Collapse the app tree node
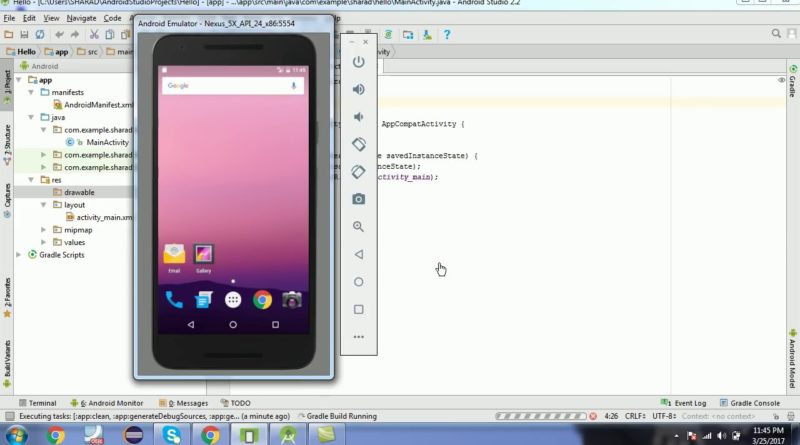The width and height of the screenshot is (800, 445). pos(19,80)
